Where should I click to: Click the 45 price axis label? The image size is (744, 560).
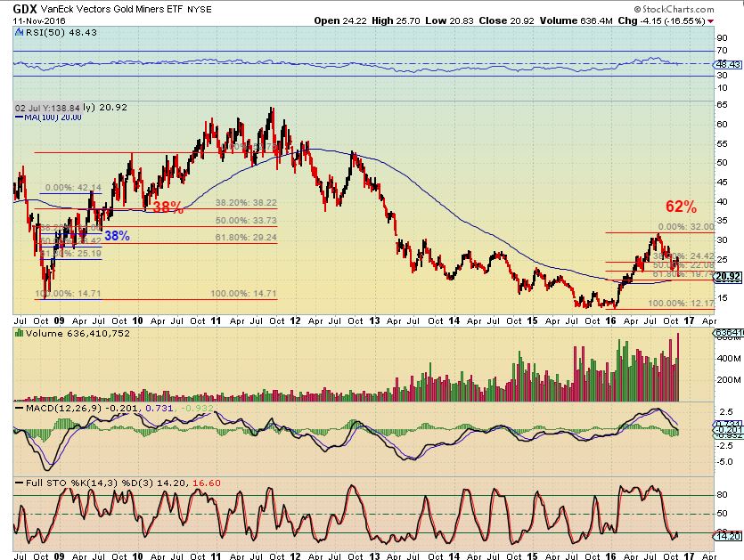[722, 183]
